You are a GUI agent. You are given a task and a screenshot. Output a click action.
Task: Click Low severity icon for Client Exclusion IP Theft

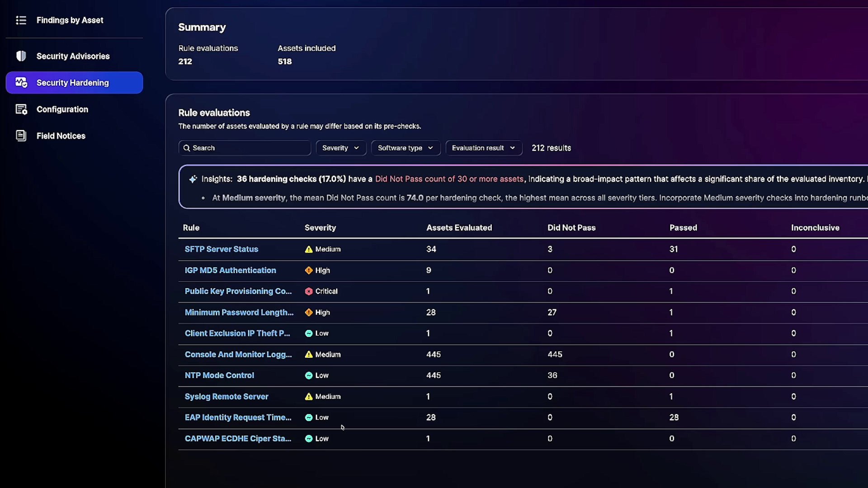coord(309,333)
